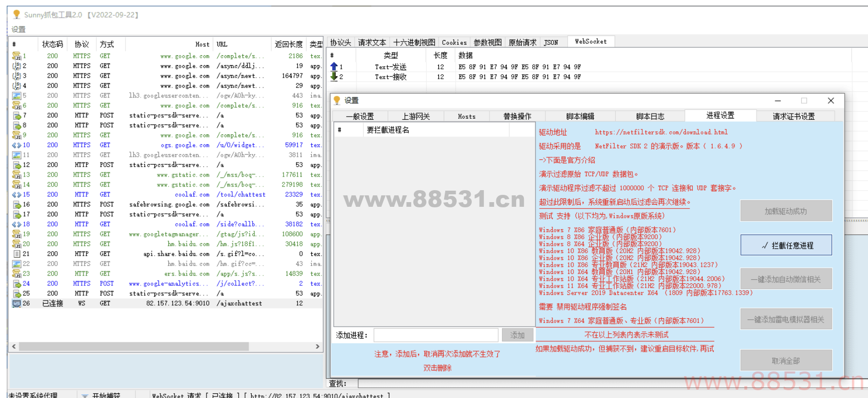Click the 加载驱动成功 button
This screenshot has height=398, width=868.
[x=786, y=211]
